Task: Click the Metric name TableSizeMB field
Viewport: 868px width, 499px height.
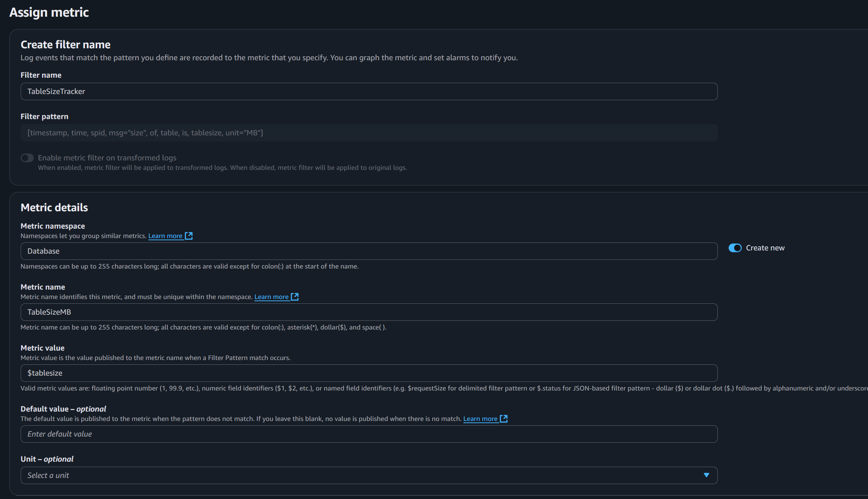Action: (369, 312)
